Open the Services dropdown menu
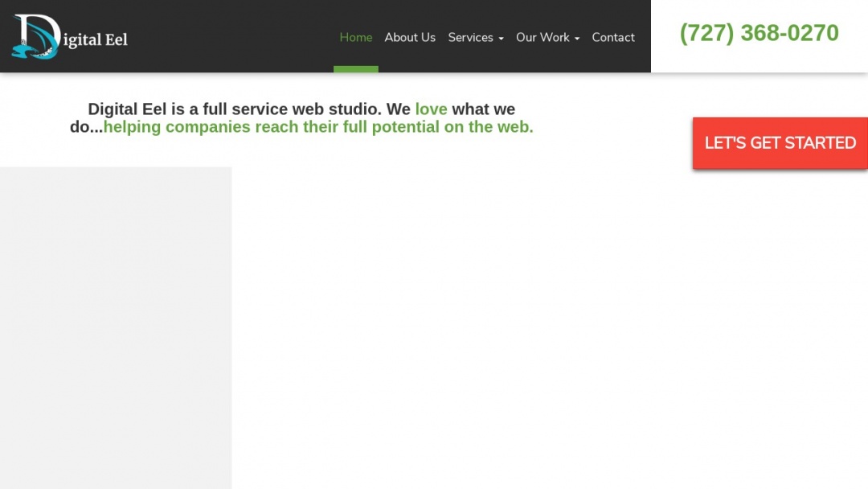Screen dimensions: 868x489 (x=471, y=37)
